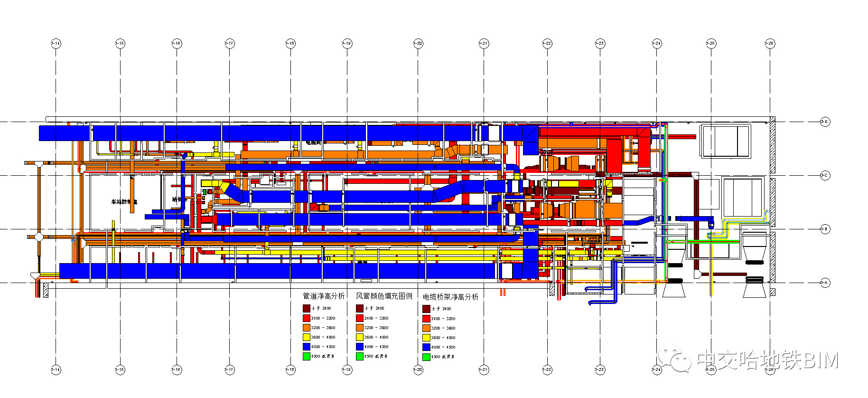Select '3600 - 4000' label under 风管颜色填充图例
Viewport: 868px width, 398px height.
tap(376, 337)
